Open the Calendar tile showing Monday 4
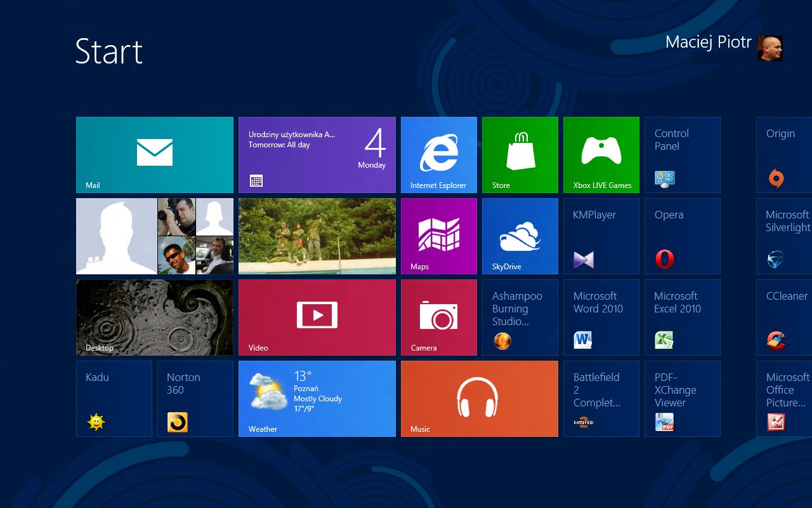The height and width of the screenshot is (508, 812). pyautogui.click(x=317, y=155)
